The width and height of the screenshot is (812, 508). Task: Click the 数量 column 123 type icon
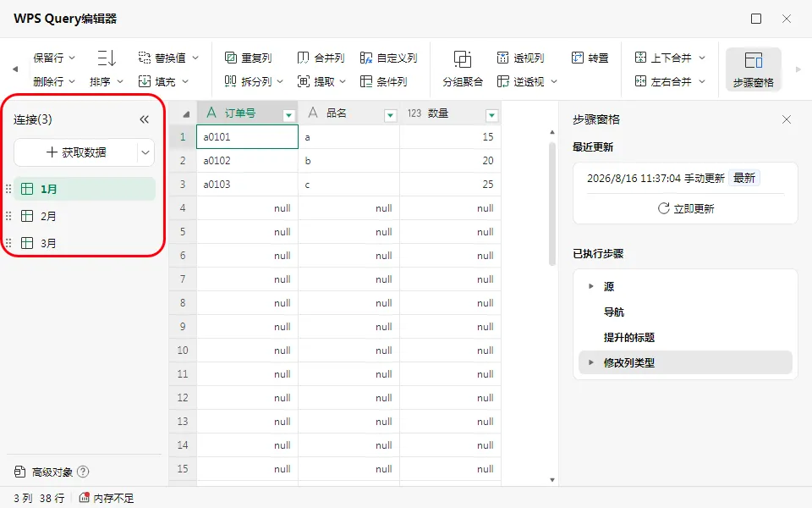pos(414,113)
